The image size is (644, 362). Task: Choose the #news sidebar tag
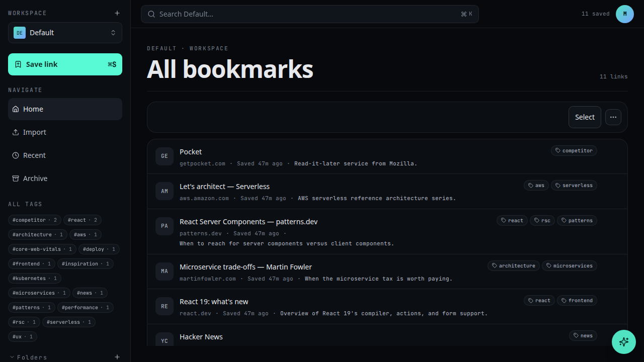(90, 293)
